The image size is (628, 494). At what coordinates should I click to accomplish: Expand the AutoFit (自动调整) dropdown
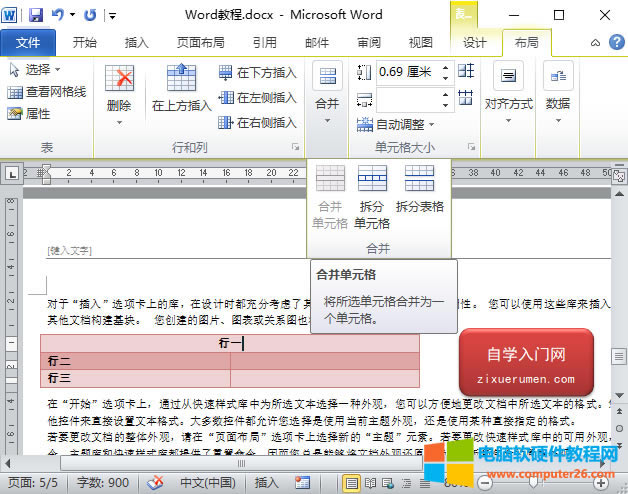click(396, 124)
